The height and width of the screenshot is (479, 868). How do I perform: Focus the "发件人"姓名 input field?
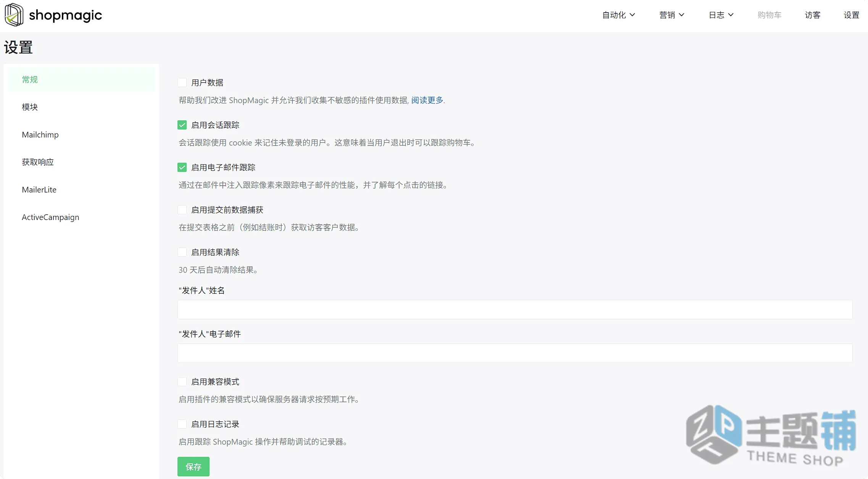tap(515, 309)
